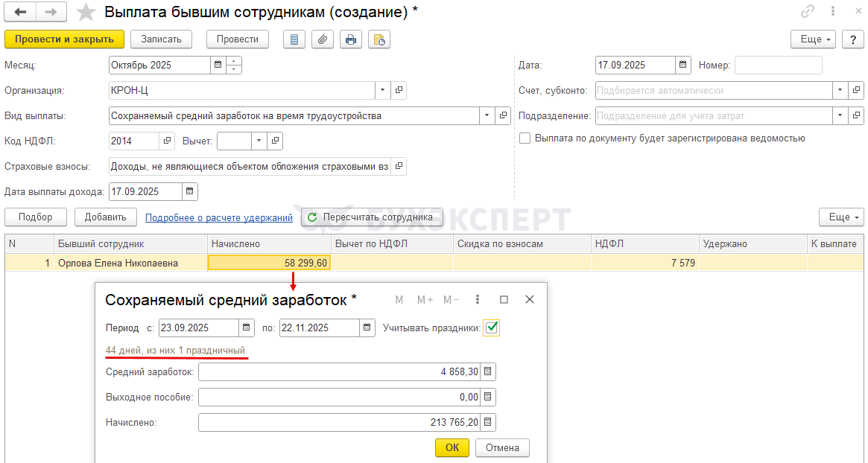This screenshot has width=868, height=463.
Task: Select the Начислено cell 58 299,60
Action: coord(269,263)
